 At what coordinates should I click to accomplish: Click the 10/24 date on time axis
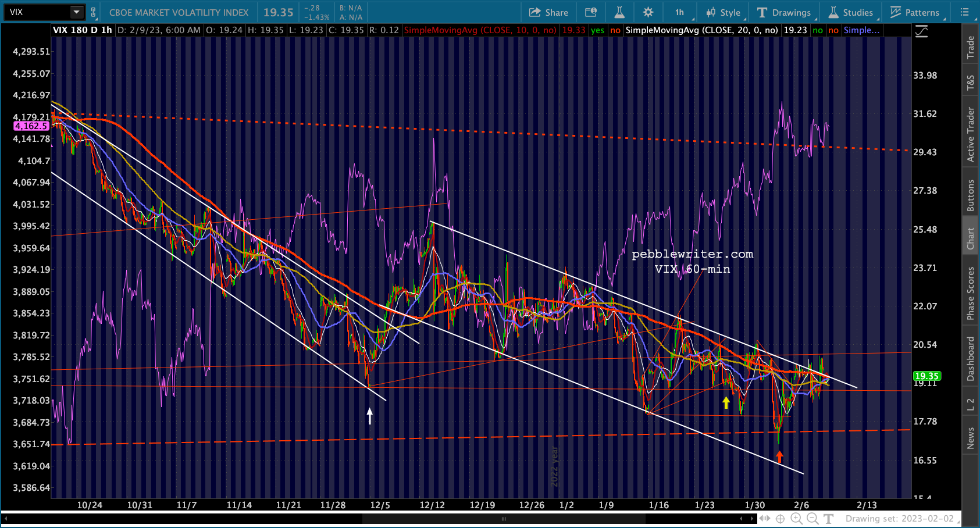pos(90,505)
